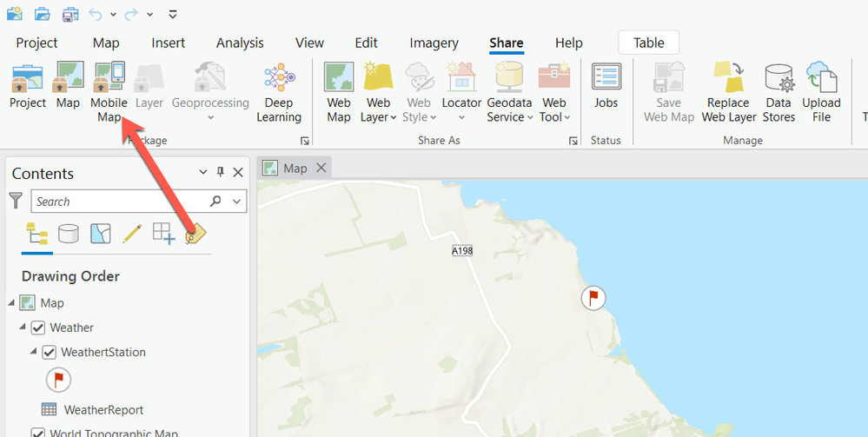Open Data Stores manager
The height and width of the screenshot is (437, 868).
[x=779, y=92]
